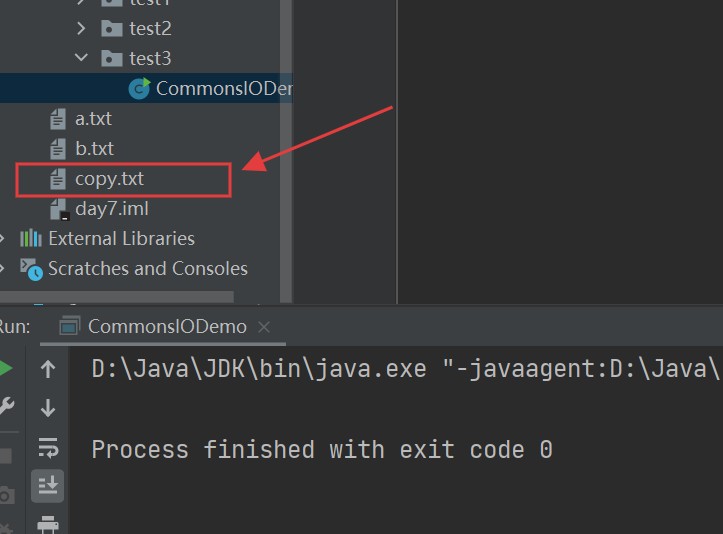Click the Print console output icon
Viewport: 723px width, 534px height.
pos(47,523)
